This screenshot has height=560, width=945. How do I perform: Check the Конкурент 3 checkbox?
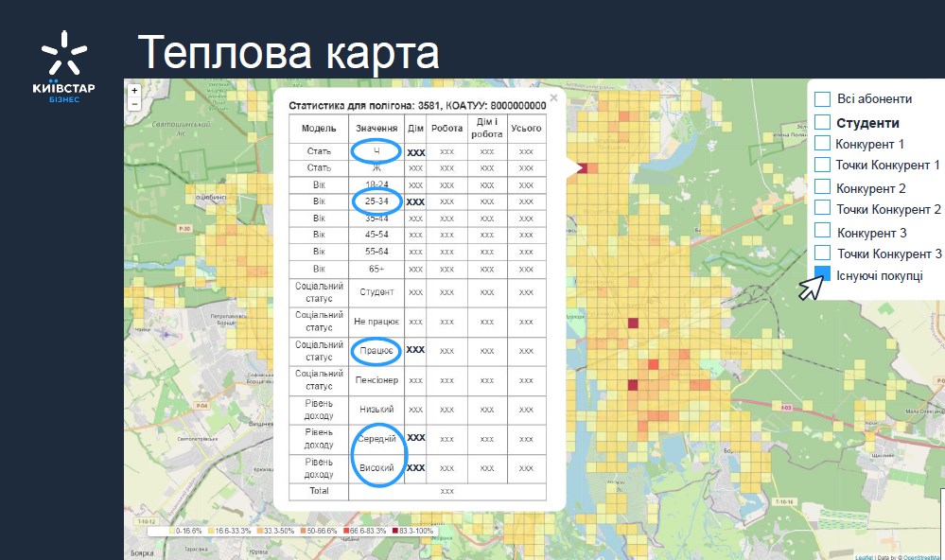(x=823, y=232)
